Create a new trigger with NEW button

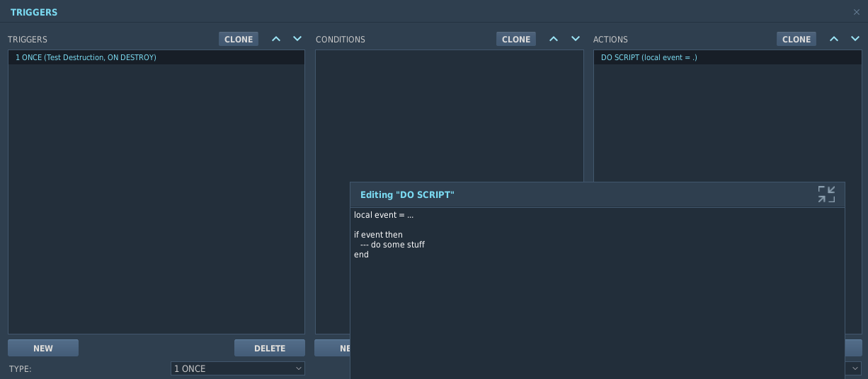tap(43, 348)
